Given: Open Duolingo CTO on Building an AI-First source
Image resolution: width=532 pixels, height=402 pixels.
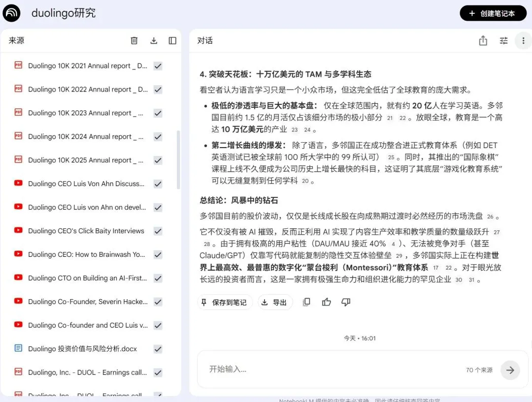Looking at the screenshot, I should coord(88,278).
